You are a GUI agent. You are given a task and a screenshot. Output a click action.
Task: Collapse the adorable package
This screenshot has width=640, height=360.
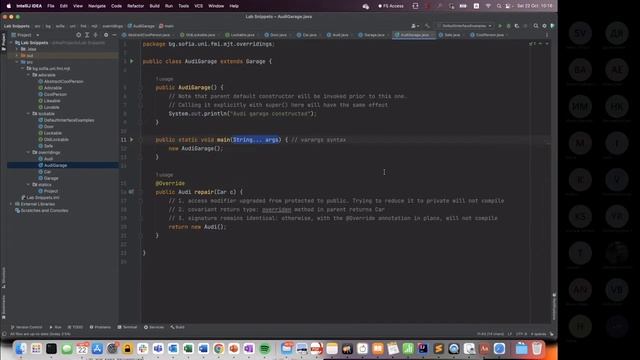coord(29,75)
